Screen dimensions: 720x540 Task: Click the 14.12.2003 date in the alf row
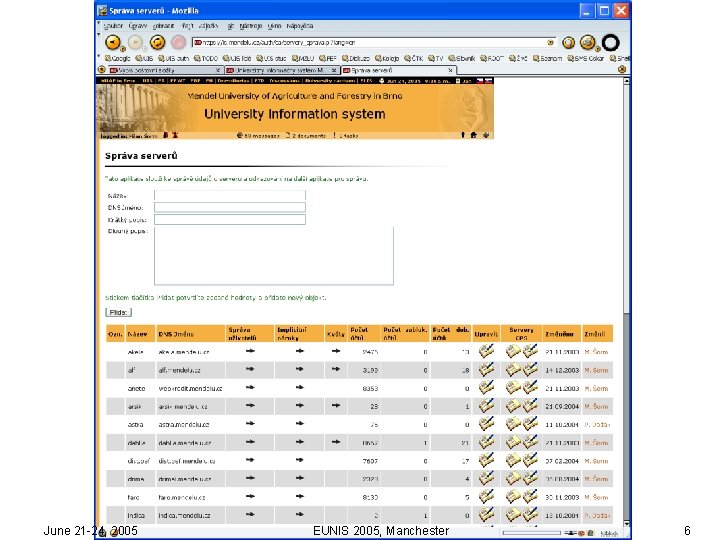(562, 370)
